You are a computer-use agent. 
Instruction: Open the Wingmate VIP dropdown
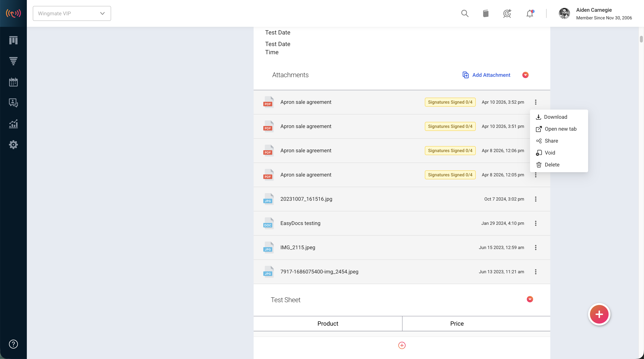(72, 13)
